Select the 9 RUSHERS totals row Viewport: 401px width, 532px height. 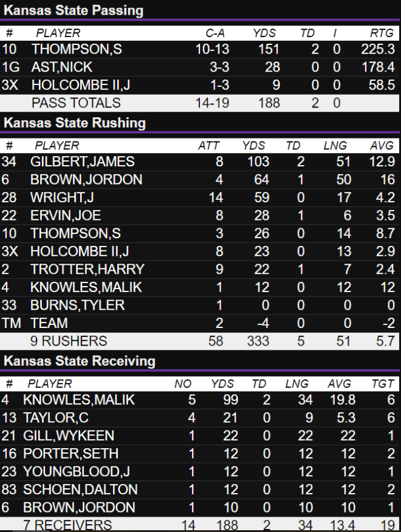click(200, 341)
